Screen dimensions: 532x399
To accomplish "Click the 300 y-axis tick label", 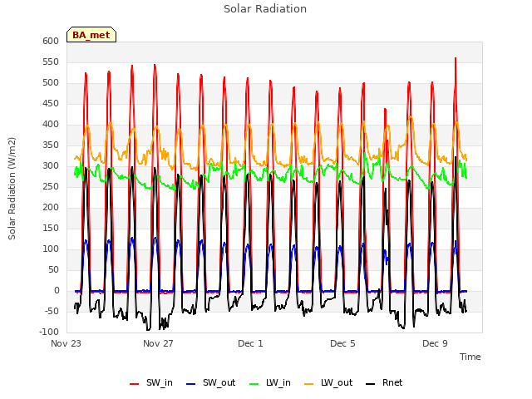I will coord(51,166).
